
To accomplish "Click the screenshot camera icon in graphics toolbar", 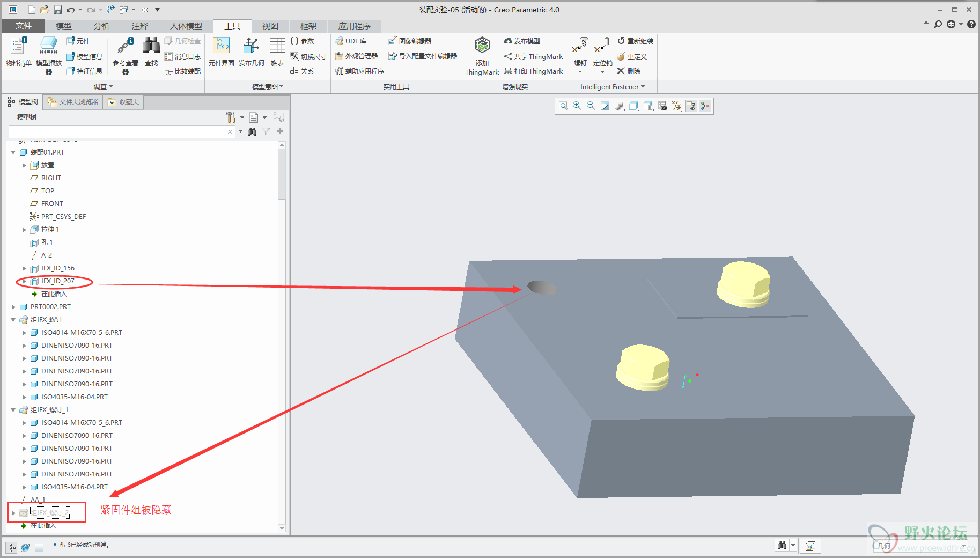I will point(662,106).
